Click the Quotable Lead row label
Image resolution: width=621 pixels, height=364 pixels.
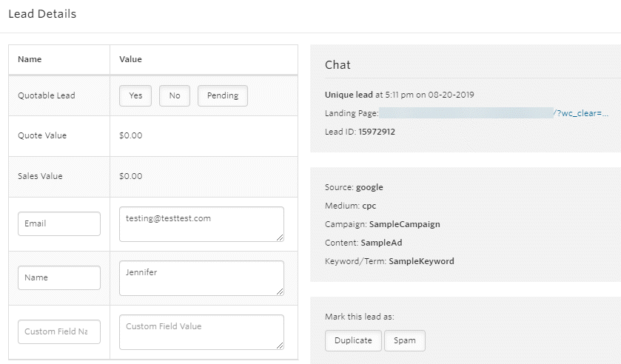(x=47, y=96)
